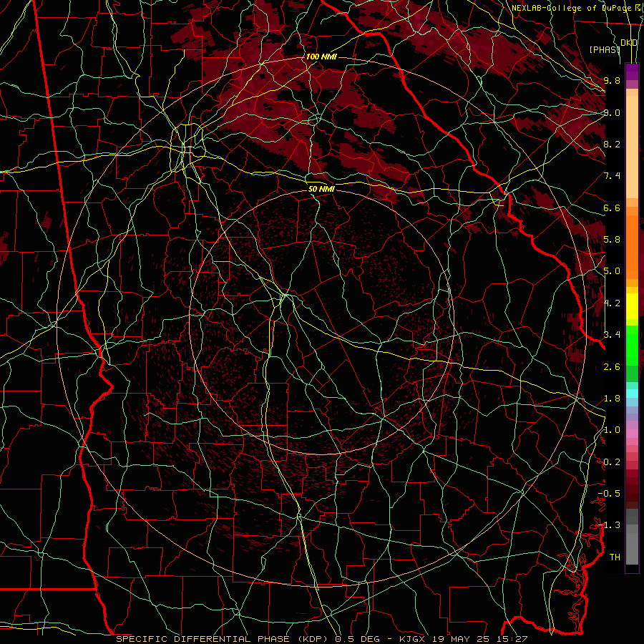The image size is (644, 644).
Task: Select the 3.4 value on the scale
Action: (x=612, y=335)
